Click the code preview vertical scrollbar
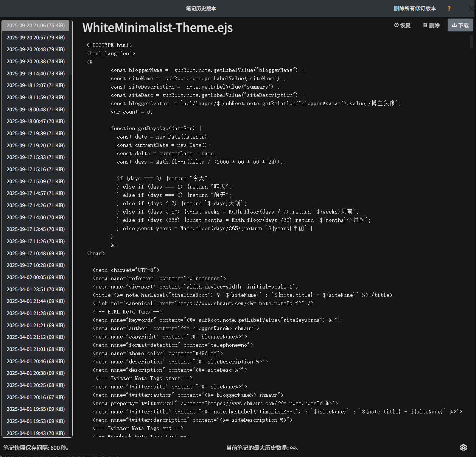476x457 pixels. pos(471,42)
